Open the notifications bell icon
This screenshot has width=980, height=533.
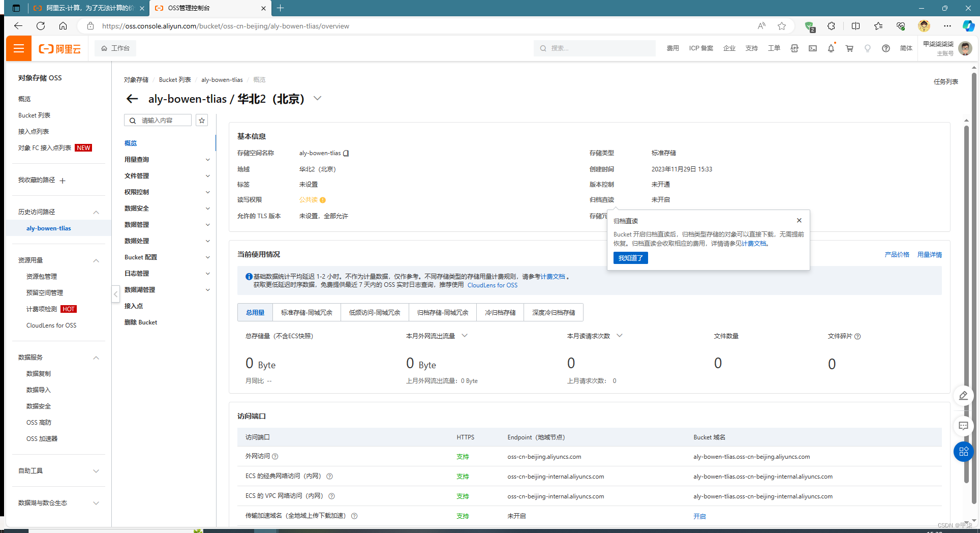(x=831, y=48)
